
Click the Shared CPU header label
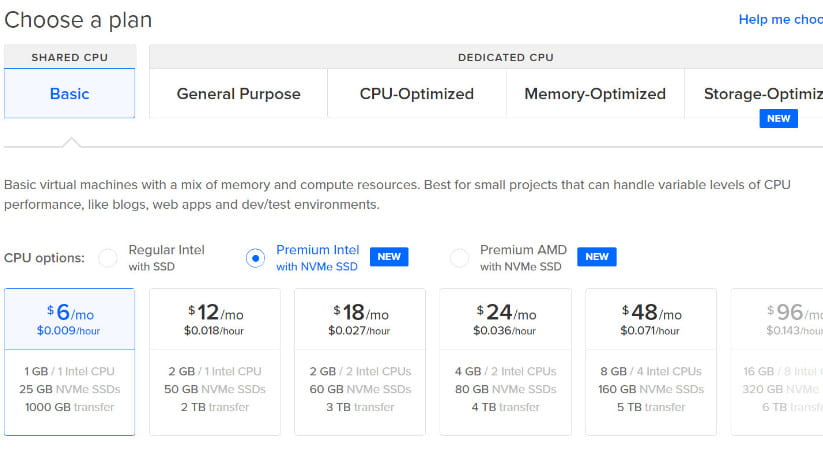70,57
